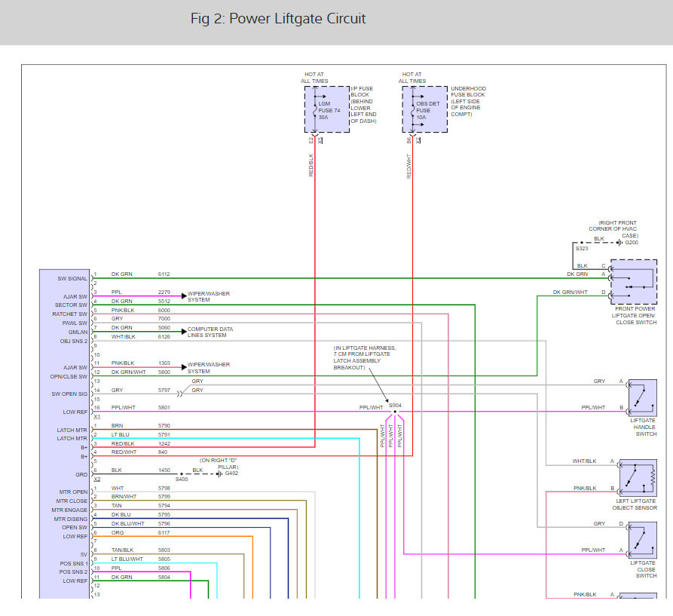Viewport: 673px width, 616px height.
Task: Click the S323 splice label
Action: click(582, 249)
